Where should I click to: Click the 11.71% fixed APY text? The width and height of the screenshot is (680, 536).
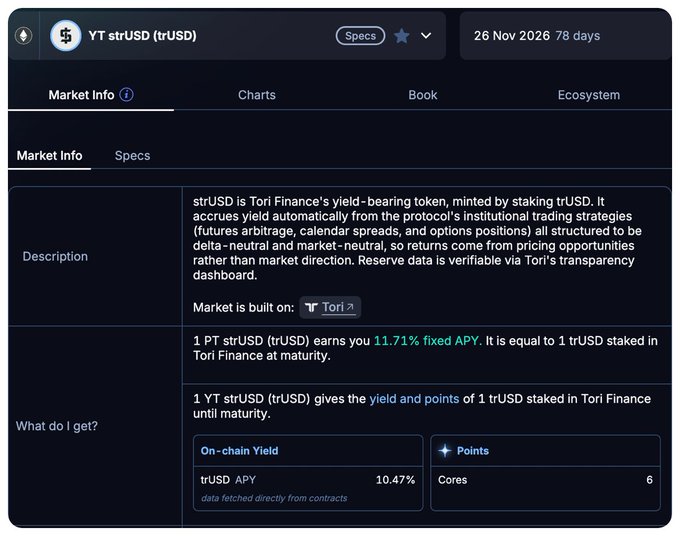(428, 340)
